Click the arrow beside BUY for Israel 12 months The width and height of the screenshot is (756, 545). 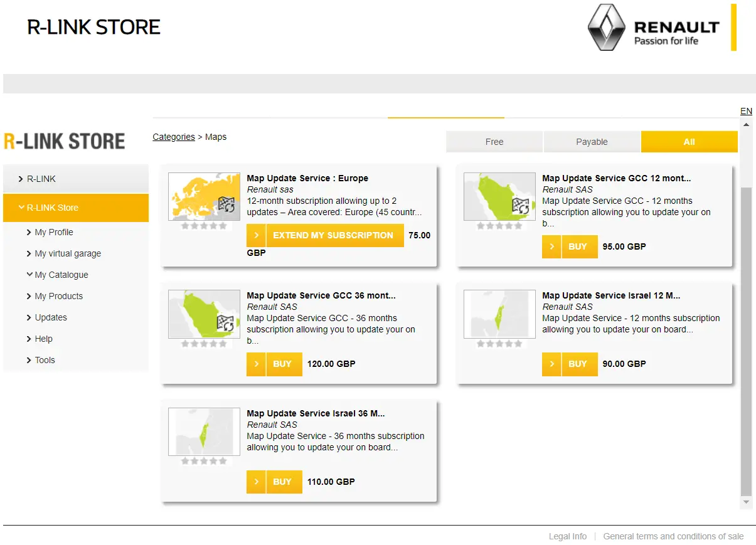coord(551,364)
